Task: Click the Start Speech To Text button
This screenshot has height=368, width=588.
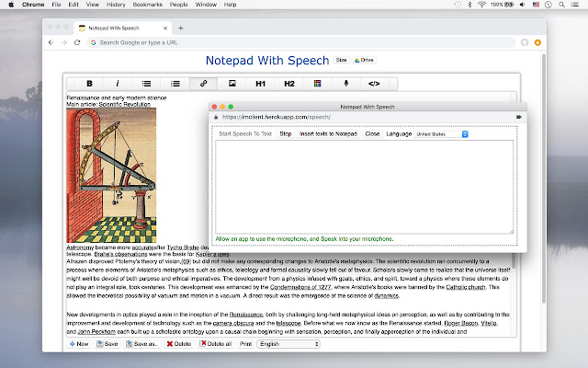Action: (245, 133)
